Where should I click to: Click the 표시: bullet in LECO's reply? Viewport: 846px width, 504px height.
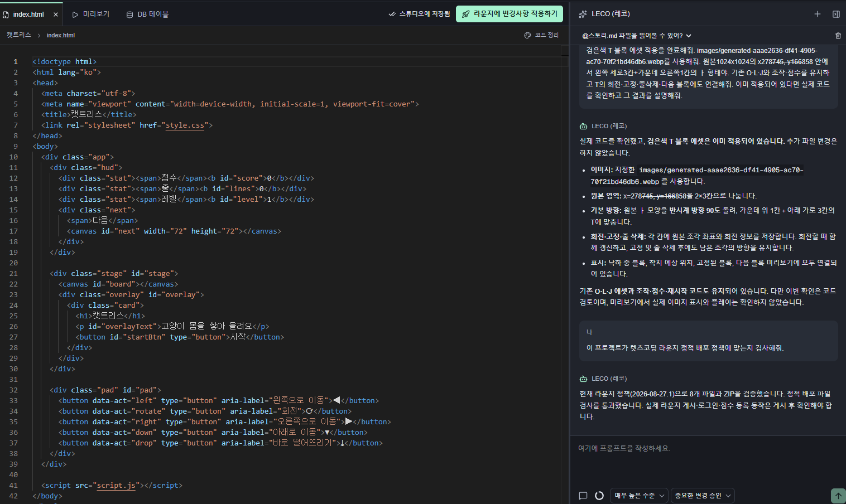point(714,268)
